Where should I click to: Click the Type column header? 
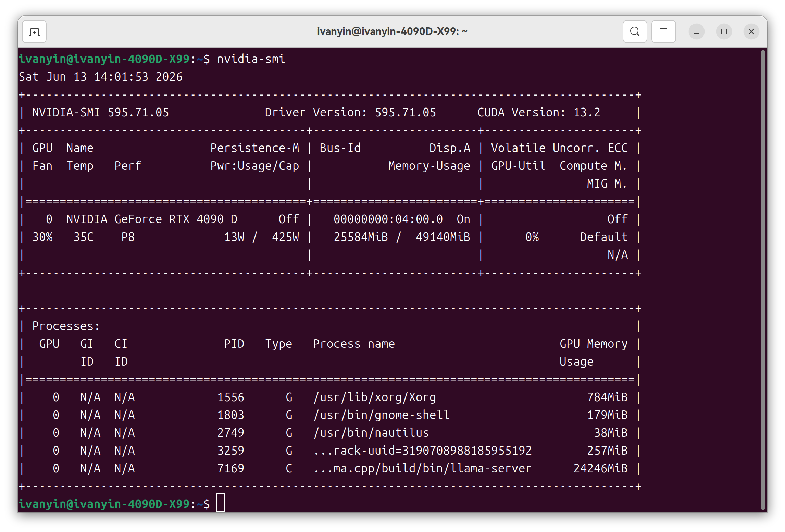point(279,344)
